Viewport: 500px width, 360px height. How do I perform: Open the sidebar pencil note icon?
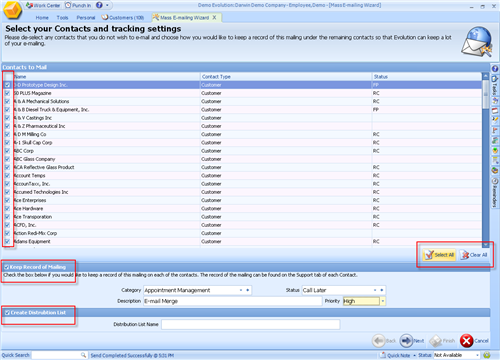pyautogui.click(x=495, y=120)
